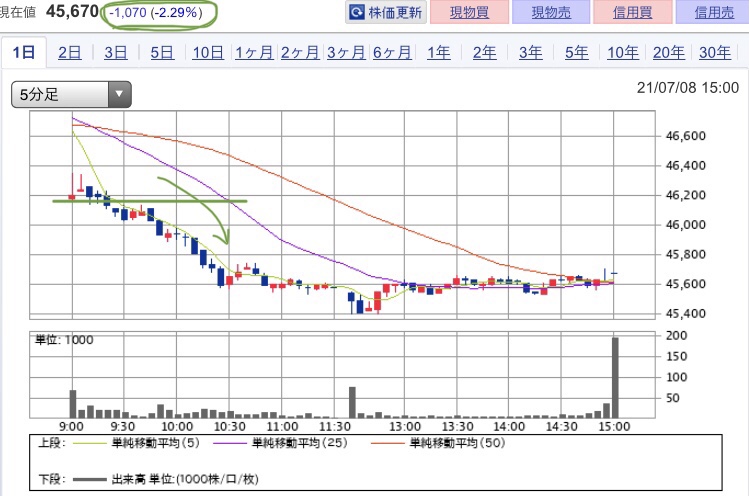Switch chart to the 5年 period
The width and height of the screenshot is (749, 496).
coord(577,52)
